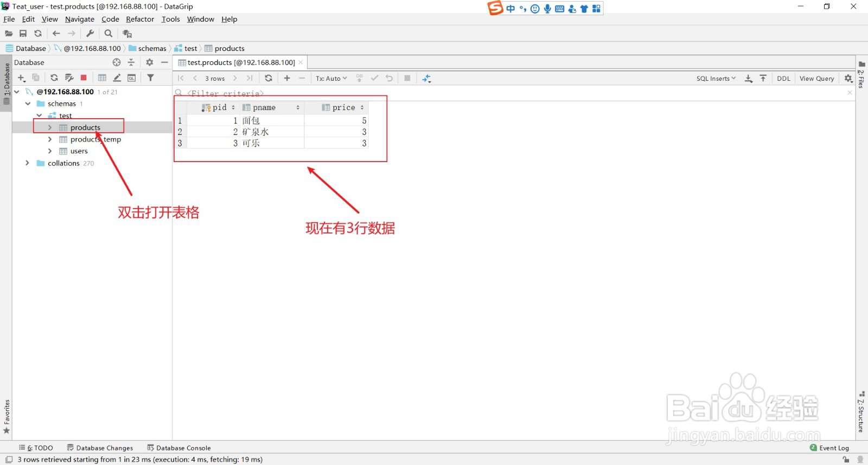This screenshot has height=465, width=868.
Task: Navigate back with the left arrow
Action: pos(56,34)
